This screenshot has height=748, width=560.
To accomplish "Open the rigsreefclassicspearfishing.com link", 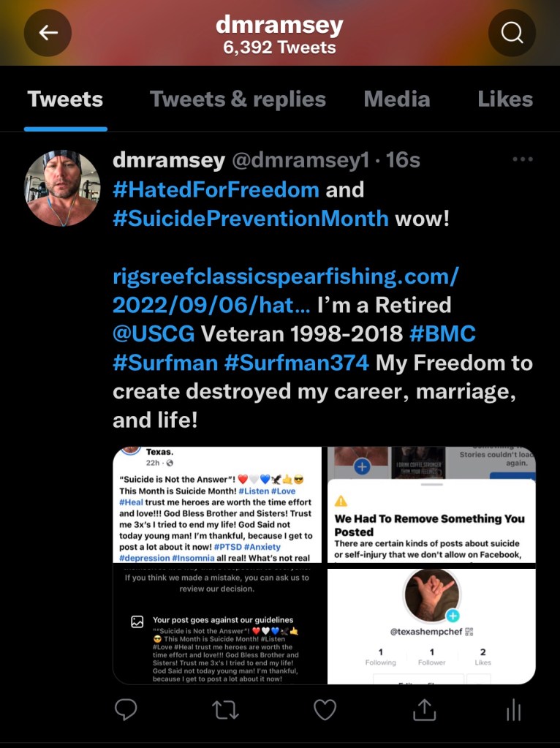I will pos(285,290).
